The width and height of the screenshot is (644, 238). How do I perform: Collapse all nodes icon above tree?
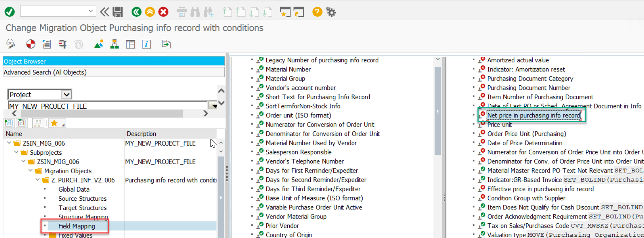point(22,123)
